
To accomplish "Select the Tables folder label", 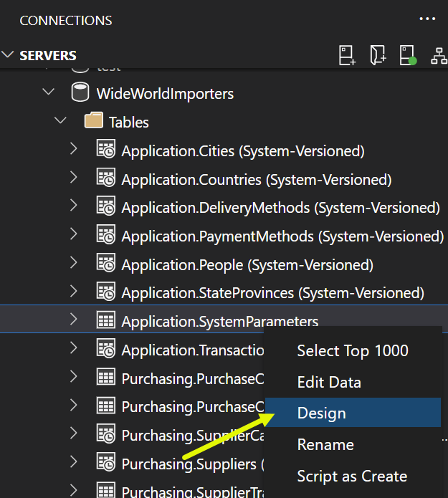I will (x=129, y=123).
